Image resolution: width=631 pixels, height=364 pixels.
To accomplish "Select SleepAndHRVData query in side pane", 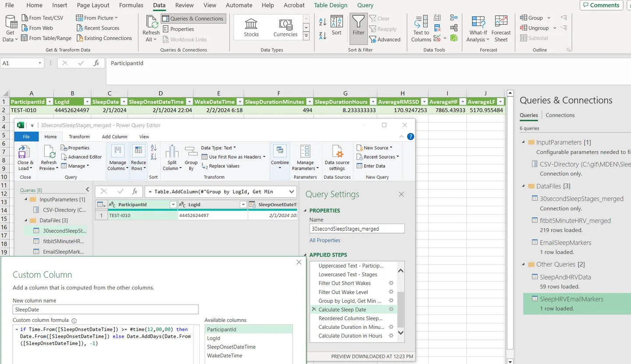I will point(565,277).
